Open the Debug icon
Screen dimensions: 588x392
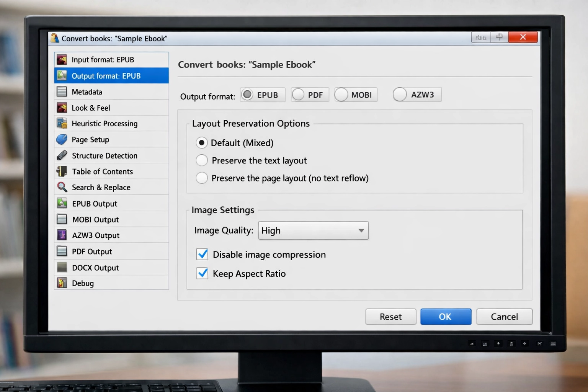pos(62,283)
